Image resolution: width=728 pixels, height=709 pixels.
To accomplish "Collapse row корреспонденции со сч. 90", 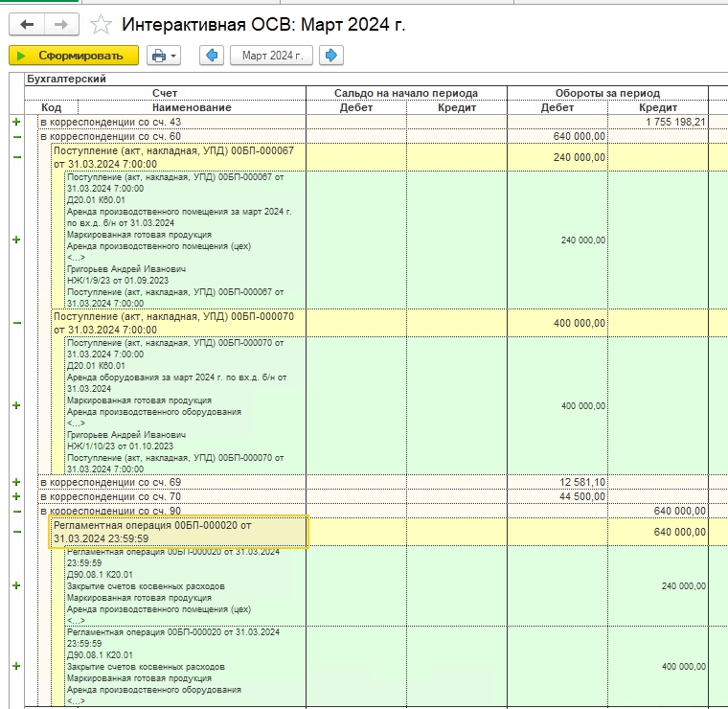I will tap(15, 511).
